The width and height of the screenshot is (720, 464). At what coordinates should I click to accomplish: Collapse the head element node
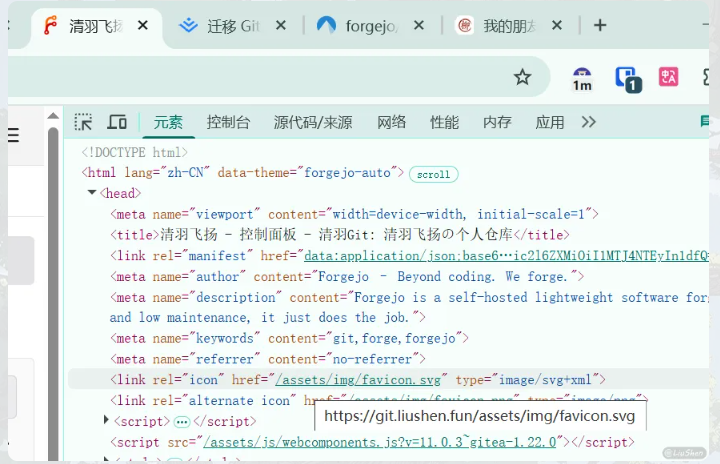pyautogui.click(x=92, y=192)
